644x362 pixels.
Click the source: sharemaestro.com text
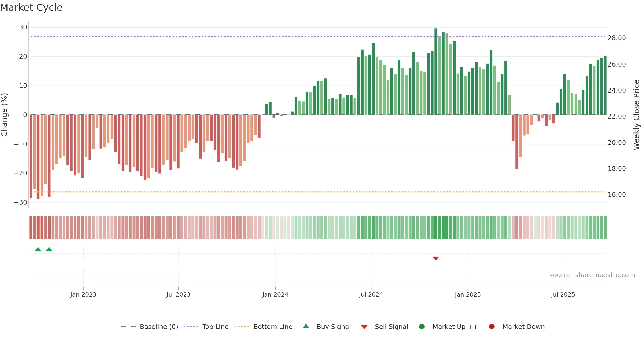tap(592, 275)
